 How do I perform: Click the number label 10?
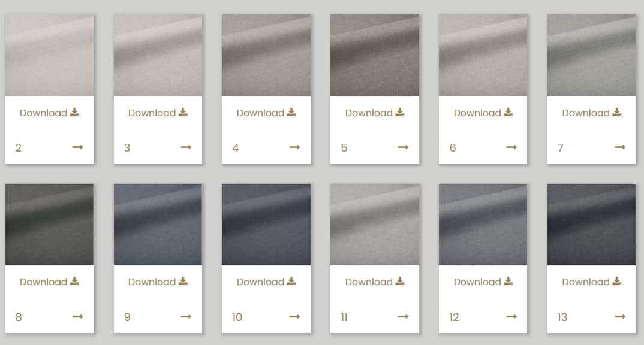point(237,317)
